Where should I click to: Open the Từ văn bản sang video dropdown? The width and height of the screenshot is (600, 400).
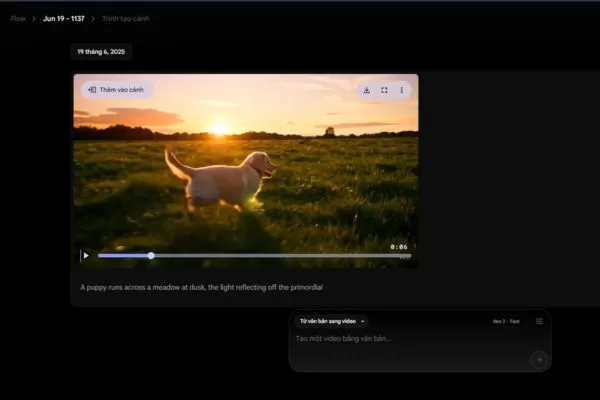332,321
